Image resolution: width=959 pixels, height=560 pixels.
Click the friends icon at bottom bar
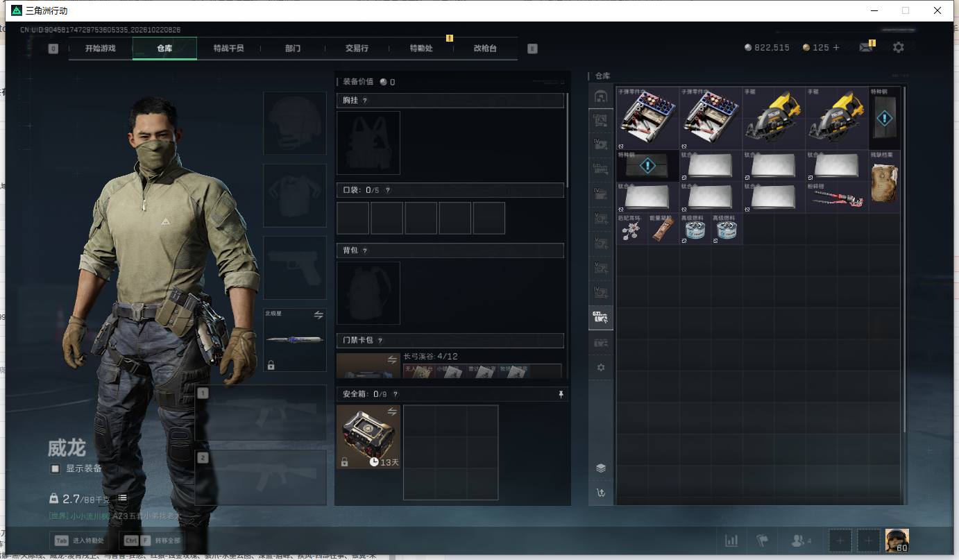(x=801, y=541)
